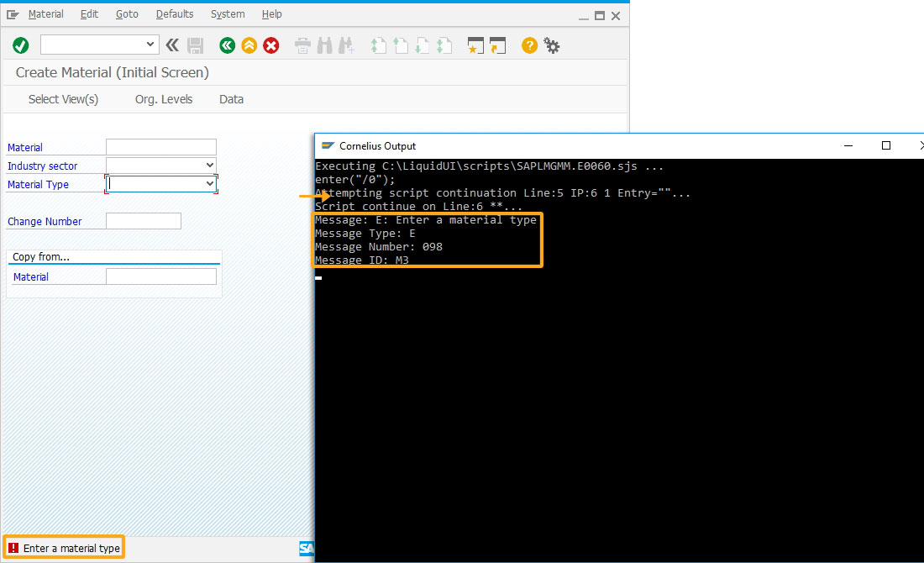This screenshot has height=563, width=924.
Task: Click console line Message Number: 098
Action: coord(378,247)
